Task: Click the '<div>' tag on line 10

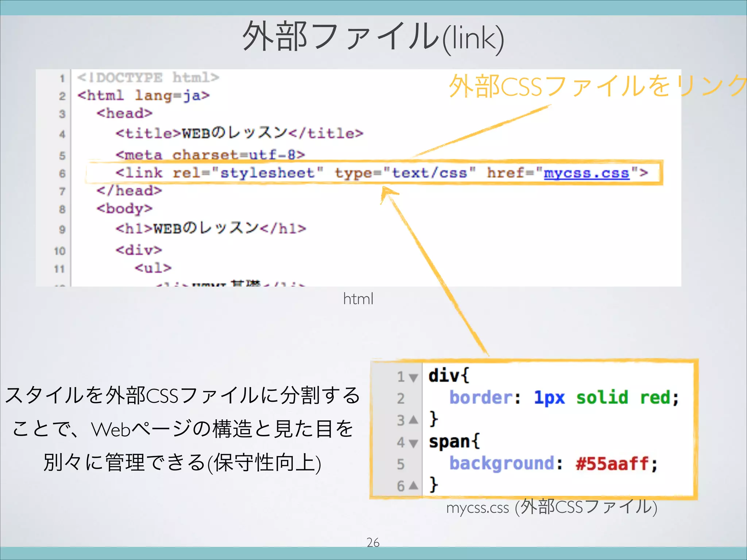Action: (x=139, y=250)
